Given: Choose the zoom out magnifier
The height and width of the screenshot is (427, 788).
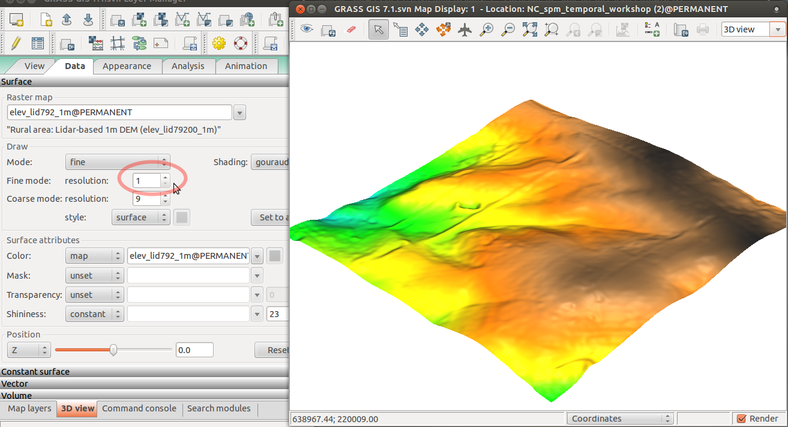Looking at the screenshot, I should click(508, 30).
